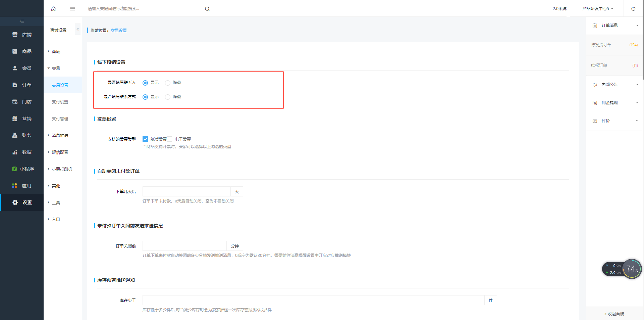Viewport: 644px width, 320px height.
Task: Open the 会员 members section
Action: click(22, 68)
